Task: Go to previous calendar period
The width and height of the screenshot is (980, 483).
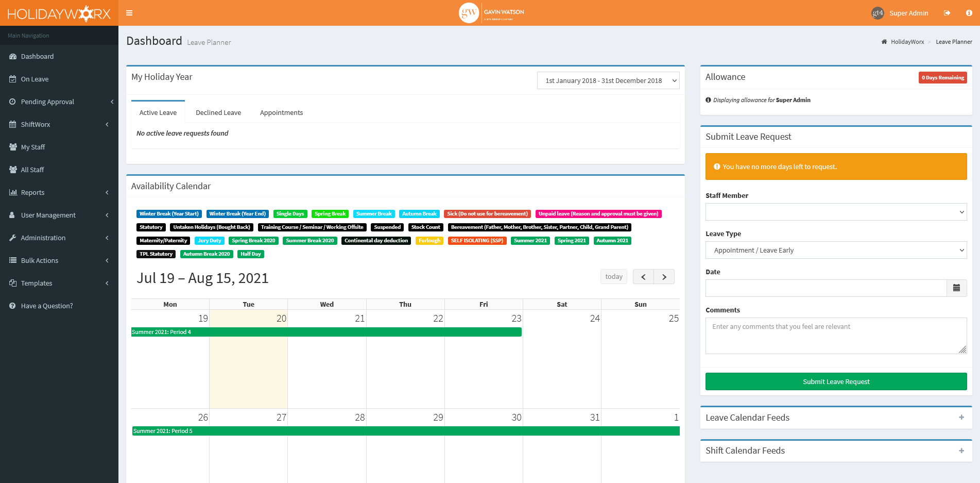Action: [x=643, y=277]
